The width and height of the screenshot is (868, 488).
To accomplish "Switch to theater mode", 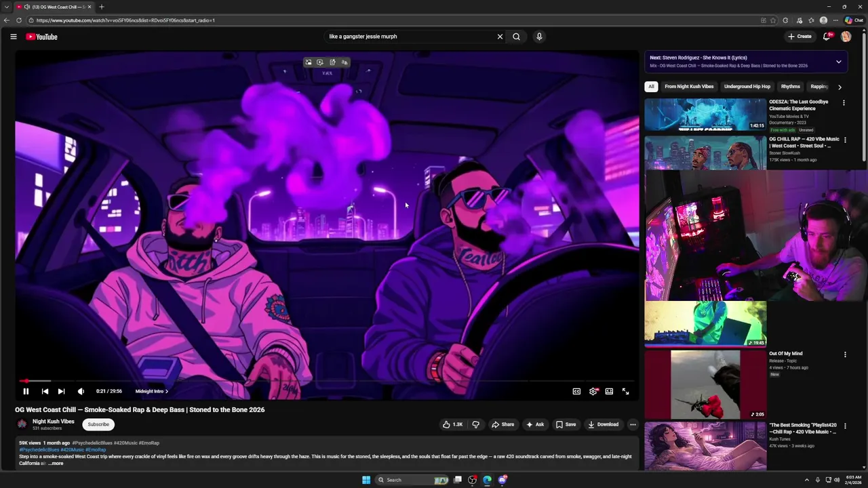I will tap(609, 391).
